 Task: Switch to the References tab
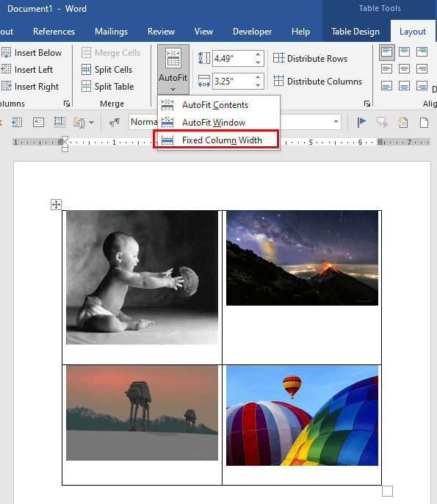(54, 32)
